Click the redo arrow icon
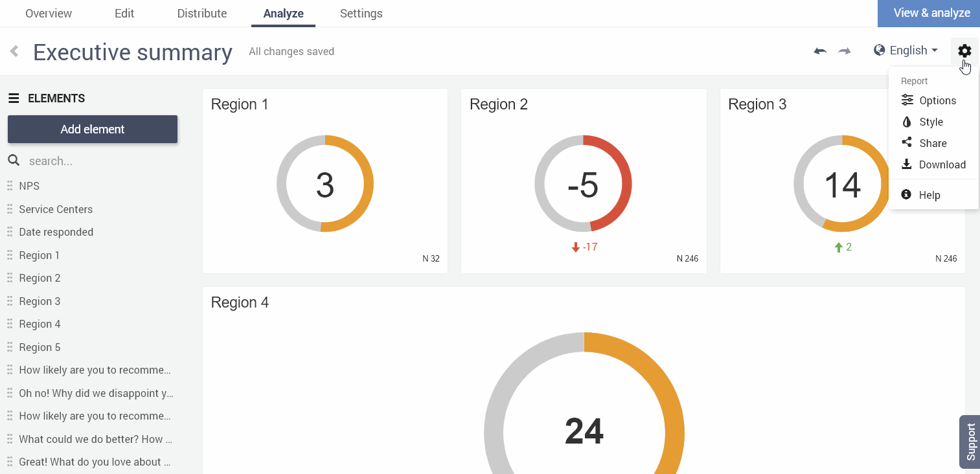Image resolution: width=980 pixels, height=474 pixels. point(845,51)
